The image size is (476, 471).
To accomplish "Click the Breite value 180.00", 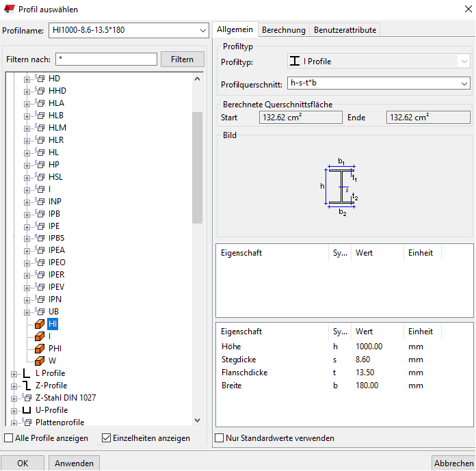I will click(367, 386).
